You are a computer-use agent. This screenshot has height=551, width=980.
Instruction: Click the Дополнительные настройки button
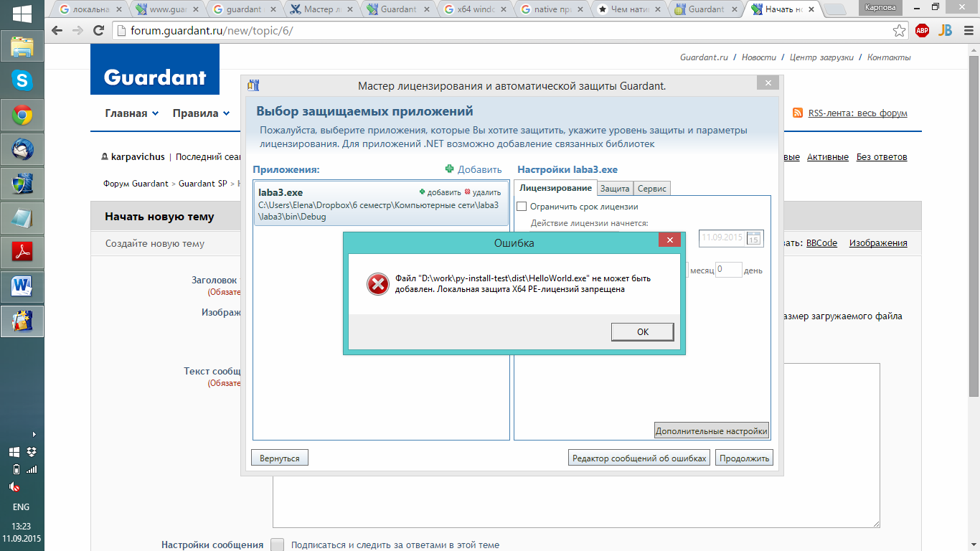712,431
